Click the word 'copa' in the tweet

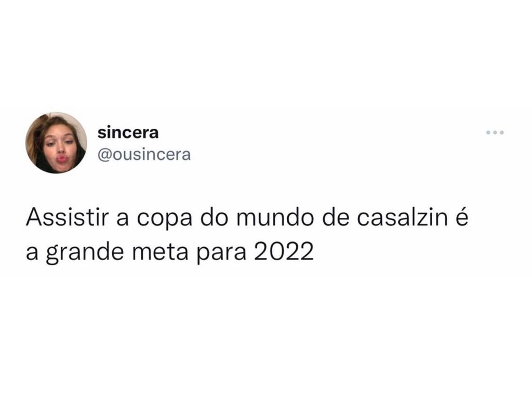165,219
